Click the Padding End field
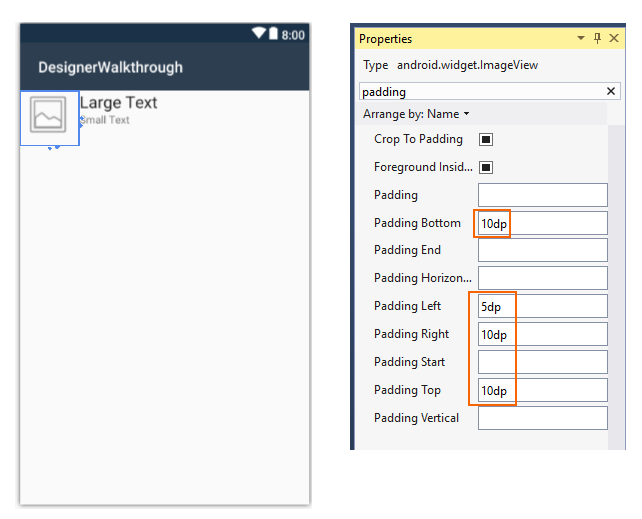This screenshot has width=642, height=519. click(x=542, y=250)
